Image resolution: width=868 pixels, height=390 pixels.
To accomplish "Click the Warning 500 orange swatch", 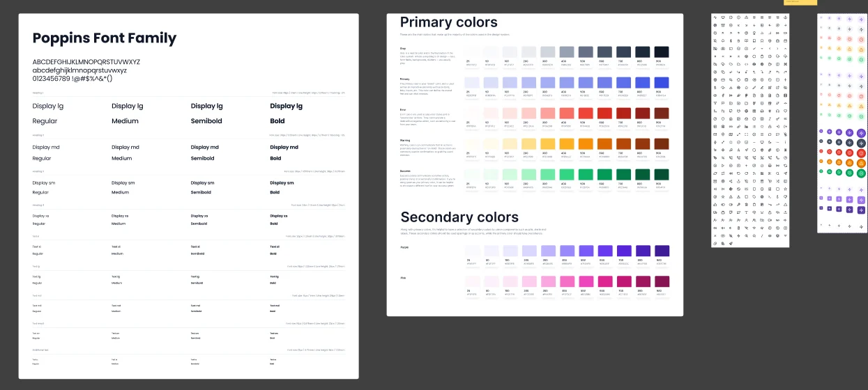I will [x=586, y=143].
